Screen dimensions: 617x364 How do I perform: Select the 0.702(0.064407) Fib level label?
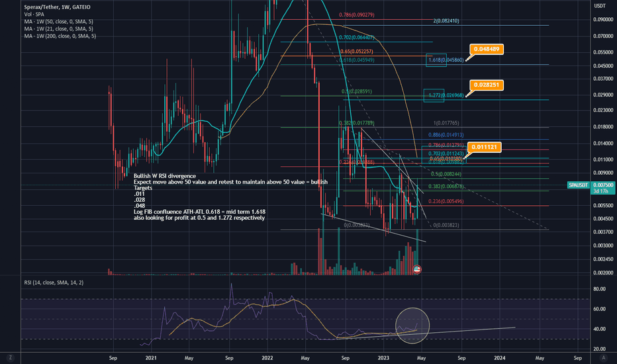[357, 38]
